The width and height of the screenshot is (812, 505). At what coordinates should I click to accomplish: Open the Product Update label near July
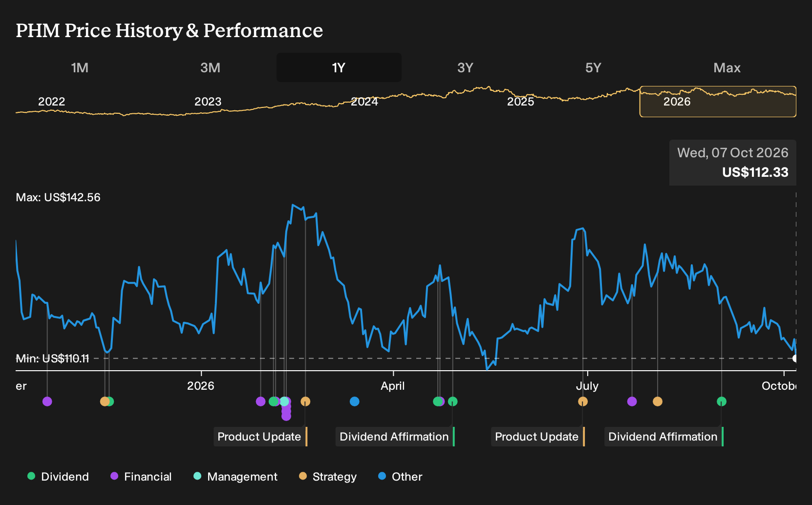[538, 437]
